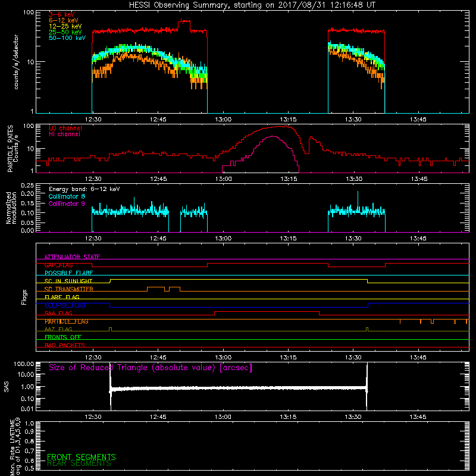Image resolution: width=476 pixels, height=476 pixels.
Task: Click the PARTICLE_FLAG label
Action: (x=67, y=321)
